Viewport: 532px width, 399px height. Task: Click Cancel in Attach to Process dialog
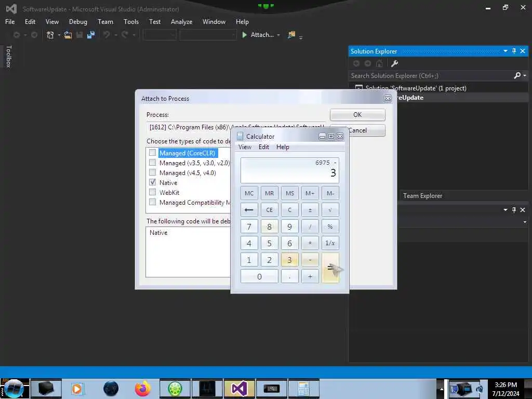point(367,130)
